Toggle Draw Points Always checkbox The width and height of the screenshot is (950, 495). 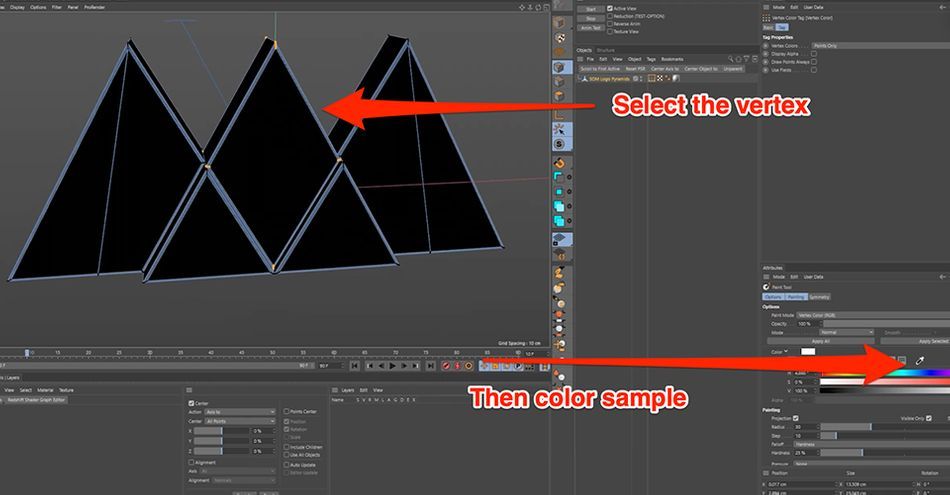point(814,62)
